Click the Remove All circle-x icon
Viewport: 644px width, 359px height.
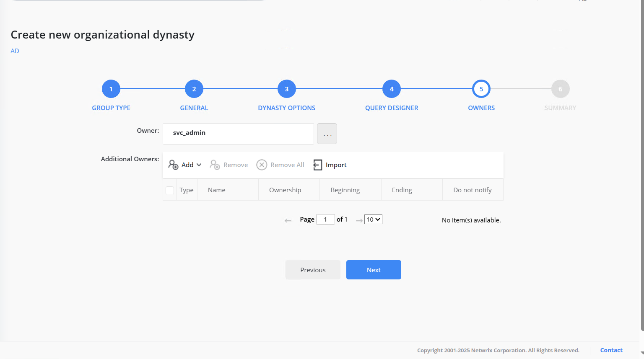(262, 165)
